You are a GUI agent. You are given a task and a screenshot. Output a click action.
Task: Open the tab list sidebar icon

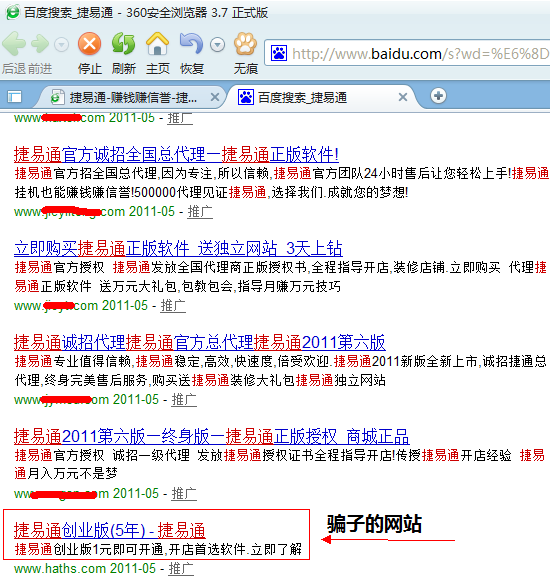click(15, 97)
